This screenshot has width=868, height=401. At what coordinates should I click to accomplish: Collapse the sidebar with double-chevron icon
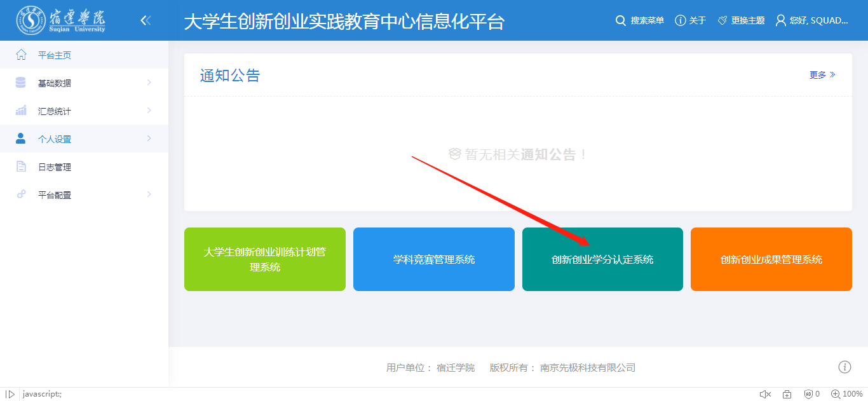tap(146, 20)
